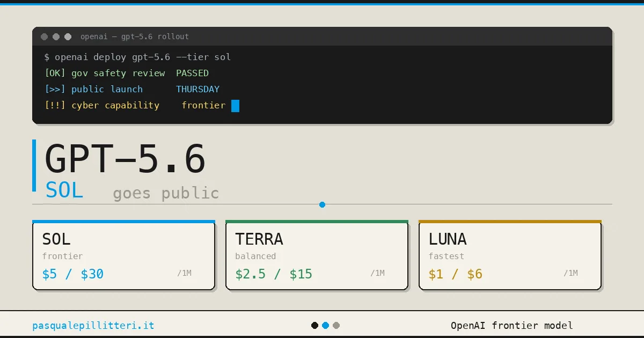Open the pasqualepillitteri.it link
The height and width of the screenshot is (338, 644).
(93, 326)
